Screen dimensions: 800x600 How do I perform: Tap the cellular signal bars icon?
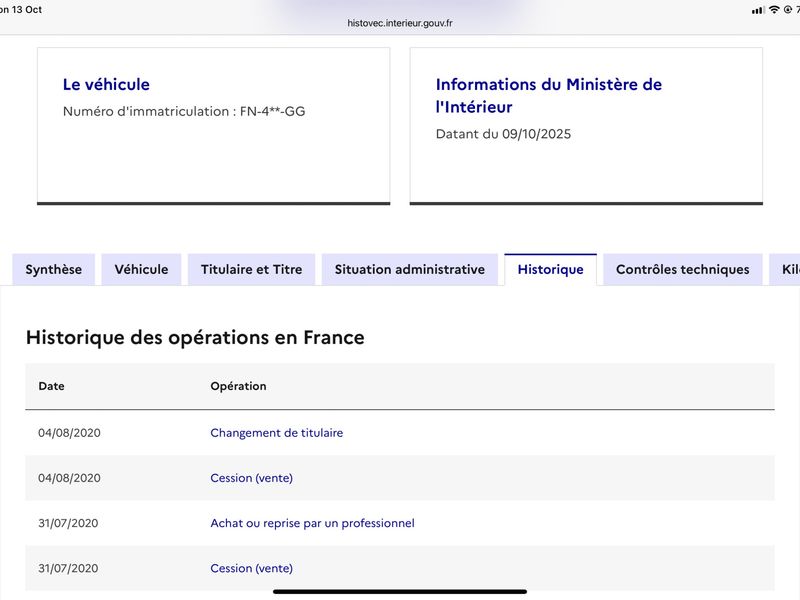[x=758, y=10]
